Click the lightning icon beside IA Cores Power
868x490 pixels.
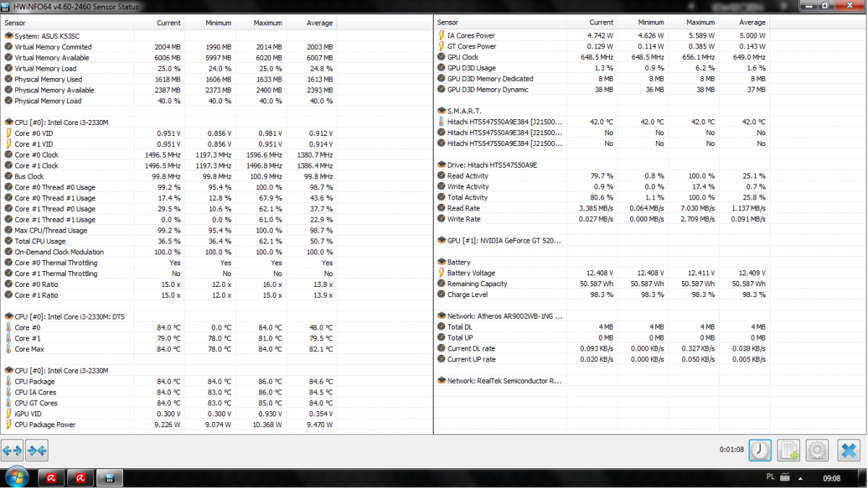click(x=441, y=35)
